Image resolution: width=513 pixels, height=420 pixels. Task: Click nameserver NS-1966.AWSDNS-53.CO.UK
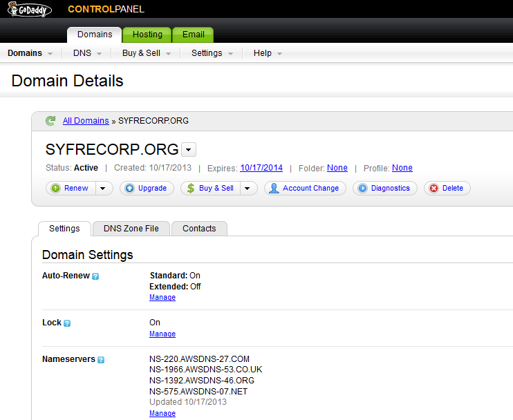click(x=206, y=370)
